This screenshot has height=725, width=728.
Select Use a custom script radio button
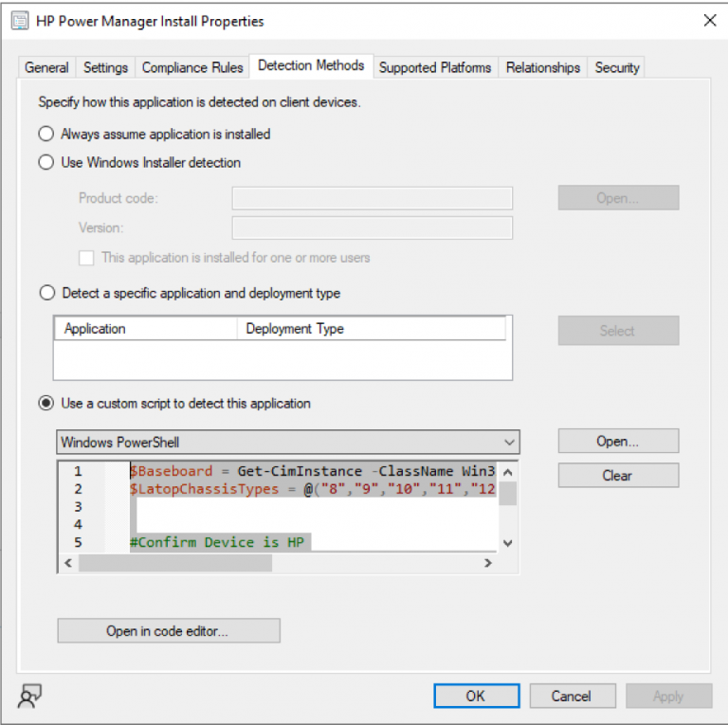(x=45, y=403)
